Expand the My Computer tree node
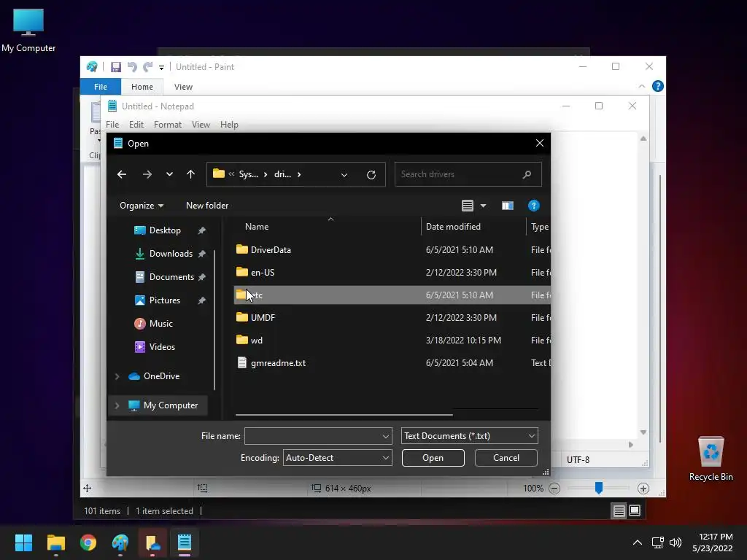The width and height of the screenshot is (747, 560). (x=117, y=405)
